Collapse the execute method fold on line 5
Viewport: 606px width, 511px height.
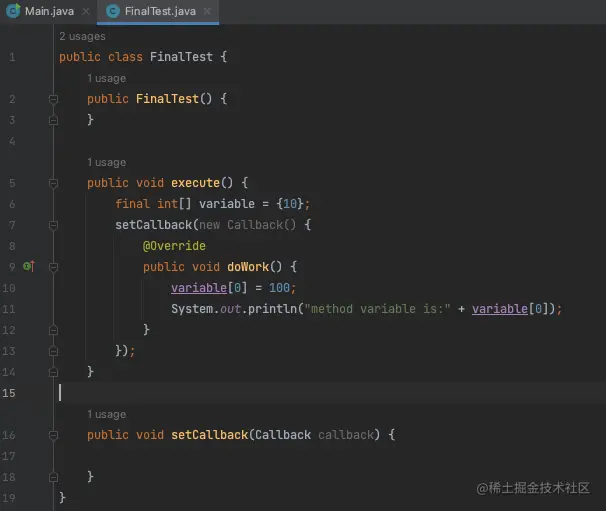53,183
